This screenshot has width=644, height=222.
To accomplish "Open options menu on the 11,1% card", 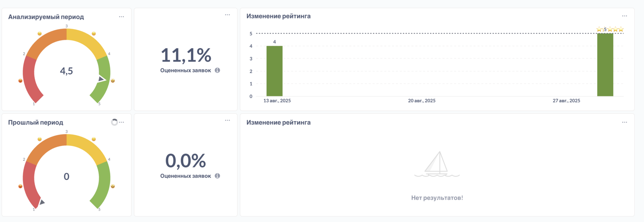I will tap(227, 15).
